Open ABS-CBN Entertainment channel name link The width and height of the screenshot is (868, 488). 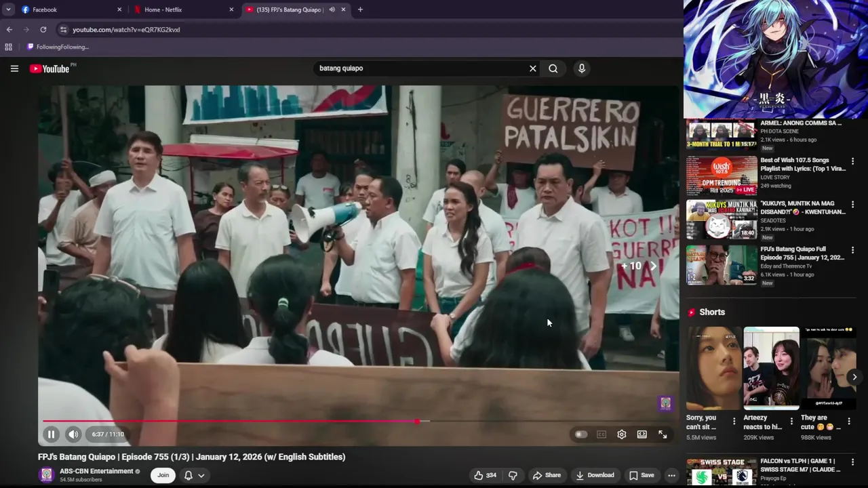pyautogui.click(x=96, y=471)
